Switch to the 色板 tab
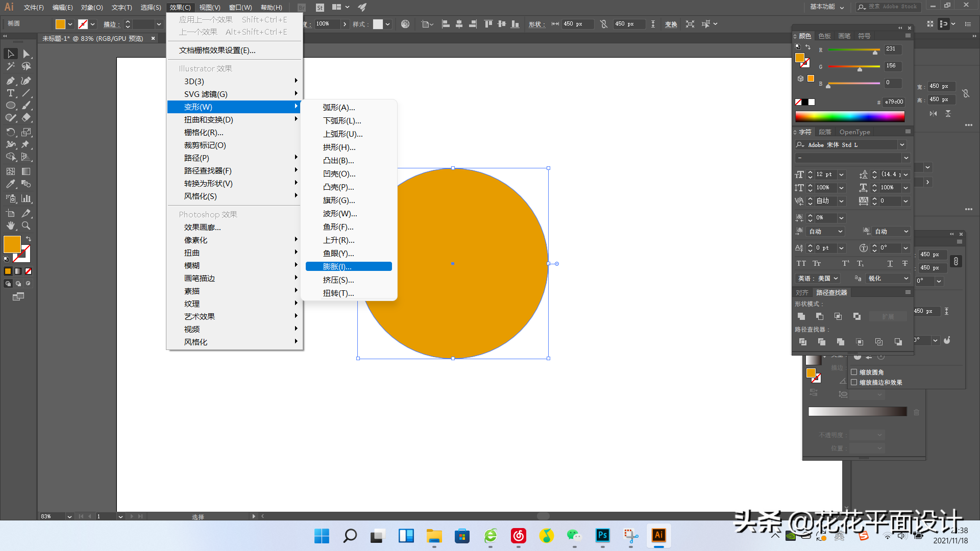Screen dimensions: 980x551 pyautogui.click(x=824, y=36)
